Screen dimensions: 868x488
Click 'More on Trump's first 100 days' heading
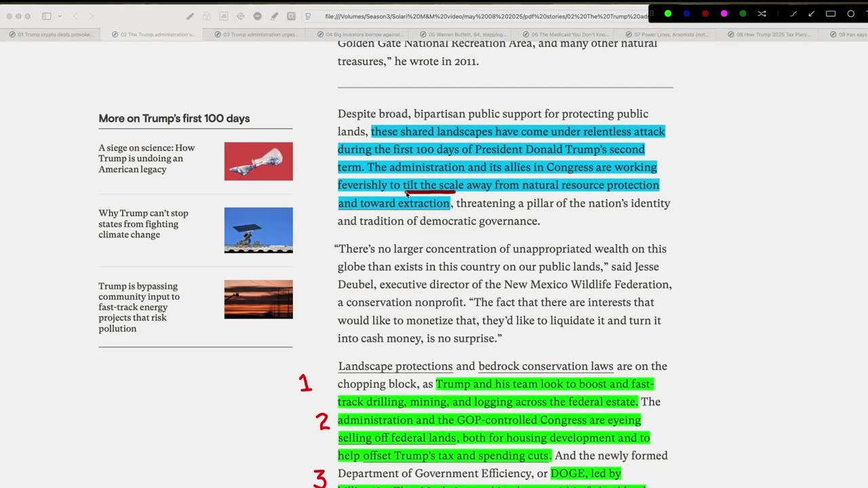(x=174, y=118)
